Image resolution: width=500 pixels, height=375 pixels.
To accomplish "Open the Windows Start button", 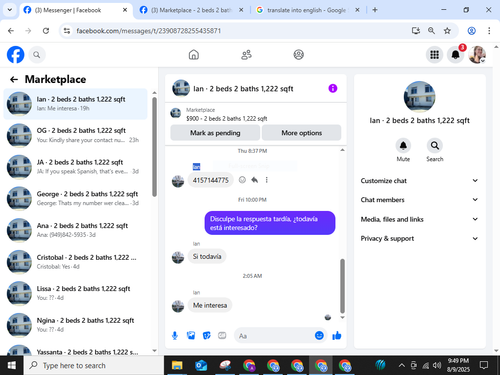I will click(x=11, y=365).
